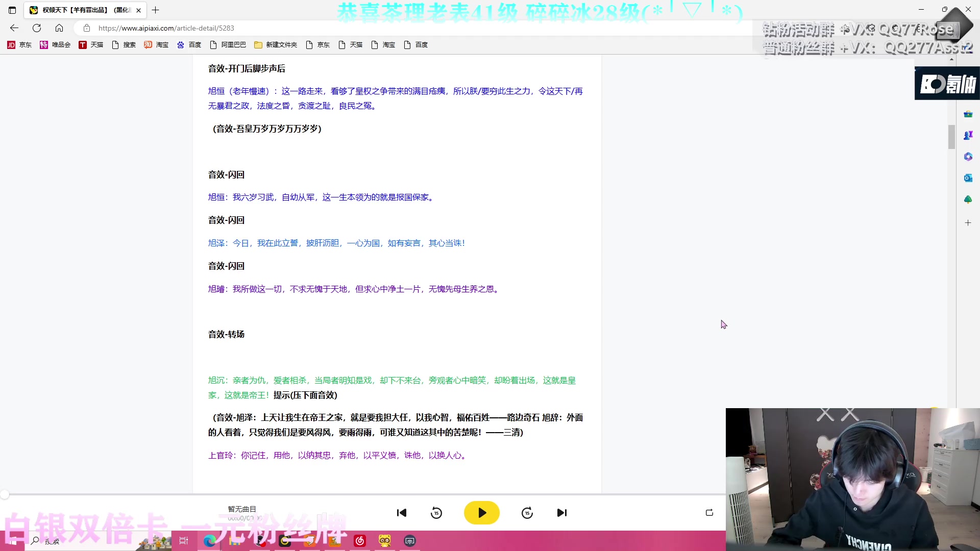Click the 提示(压下面音效) note

click(305, 395)
